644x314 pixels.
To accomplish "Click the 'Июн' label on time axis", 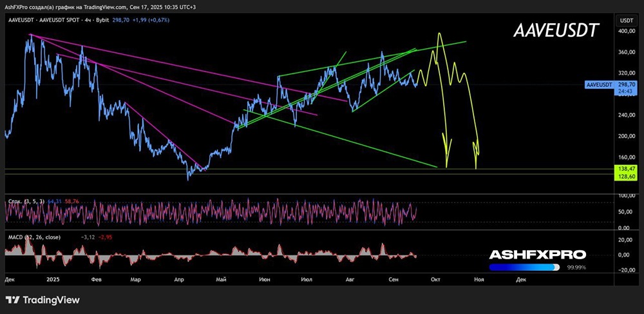I will (x=265, y=280).
